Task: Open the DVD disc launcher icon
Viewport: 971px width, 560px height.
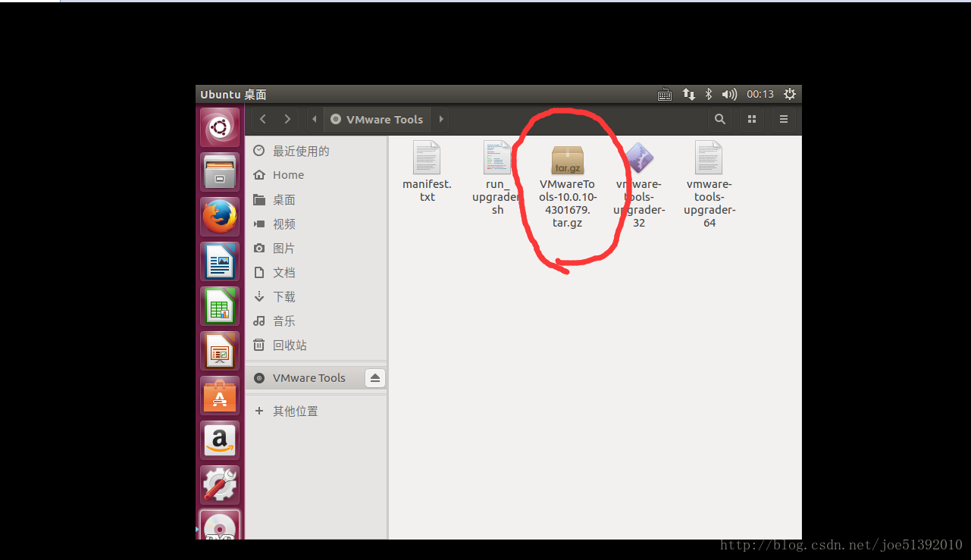Action: (220, 525)
